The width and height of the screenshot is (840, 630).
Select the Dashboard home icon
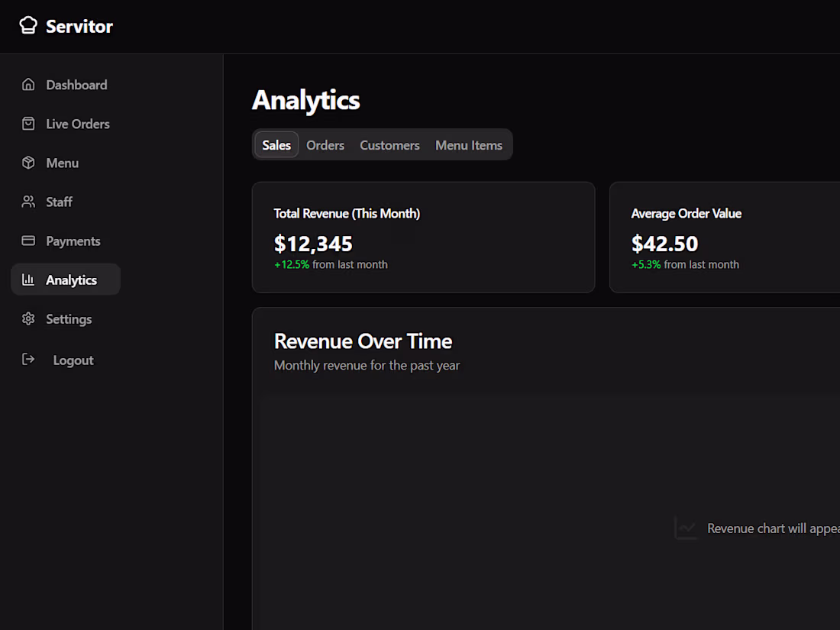click(27, 84)
